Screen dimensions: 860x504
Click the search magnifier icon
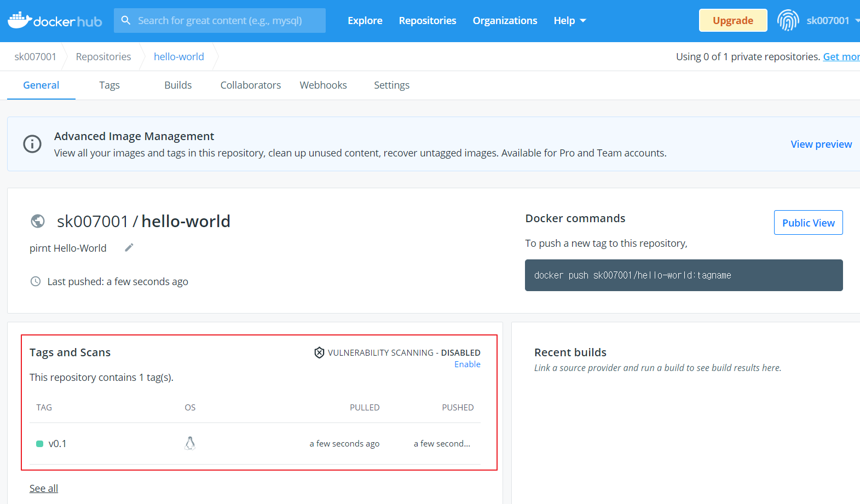126,20
